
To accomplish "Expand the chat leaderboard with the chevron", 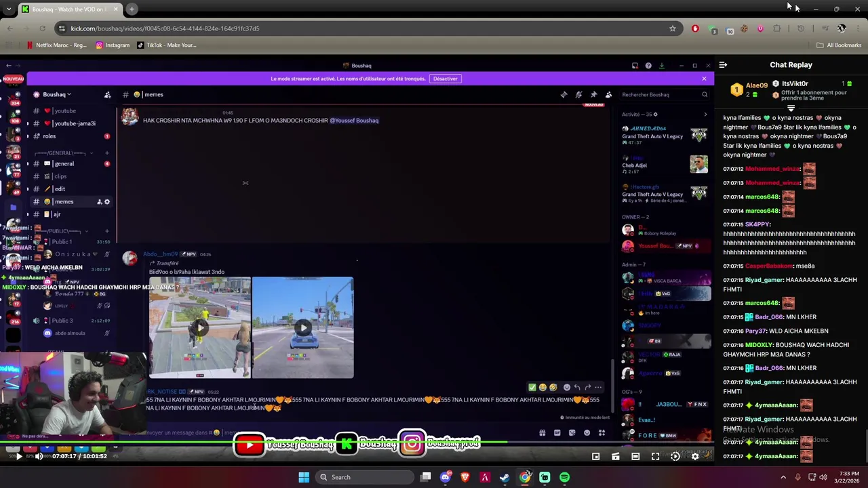I will pos(791,108).
